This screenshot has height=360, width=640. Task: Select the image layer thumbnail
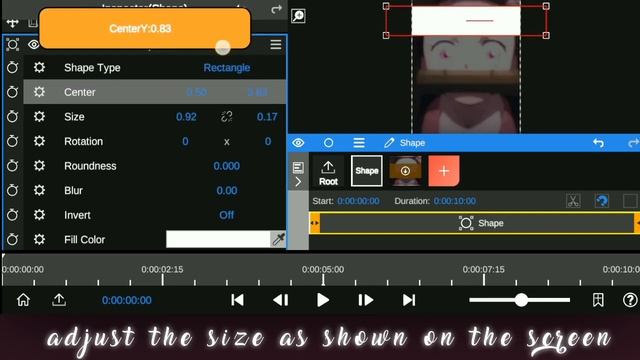pyautogui.click(x=405, y=171)
